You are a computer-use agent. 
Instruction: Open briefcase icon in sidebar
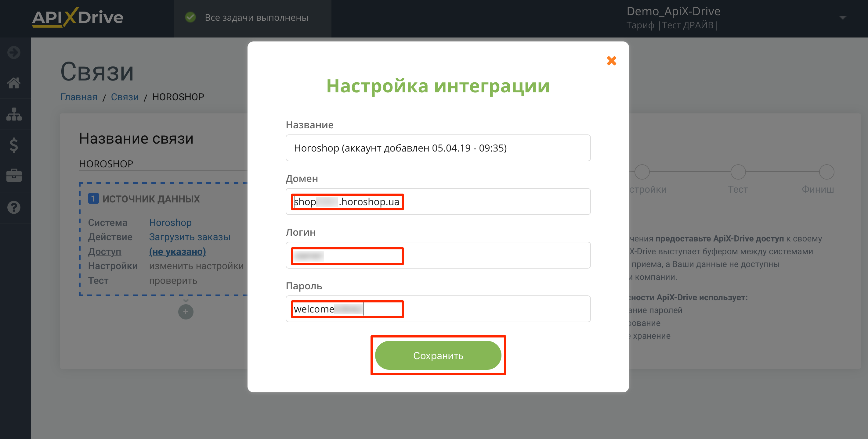[x=14, y=175]
